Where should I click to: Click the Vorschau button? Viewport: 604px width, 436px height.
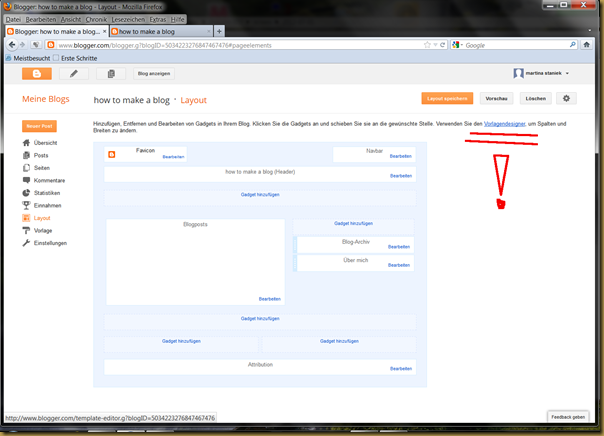(x=496, y=99)
